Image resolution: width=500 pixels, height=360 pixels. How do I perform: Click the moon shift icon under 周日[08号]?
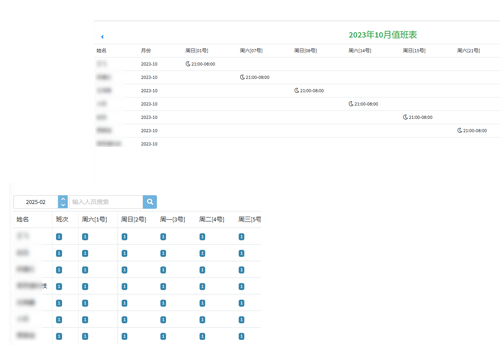point(296,90)
